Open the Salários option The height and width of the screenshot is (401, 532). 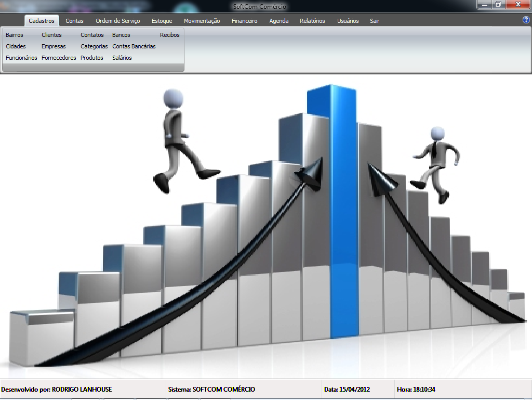[122, 58]
